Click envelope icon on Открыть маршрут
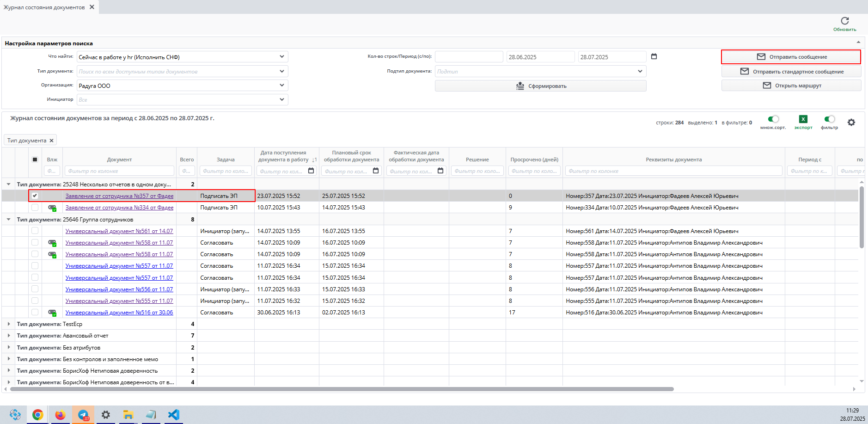Image resolution: width=868 pixels, height=424 pixels. (x=767, y=86)
